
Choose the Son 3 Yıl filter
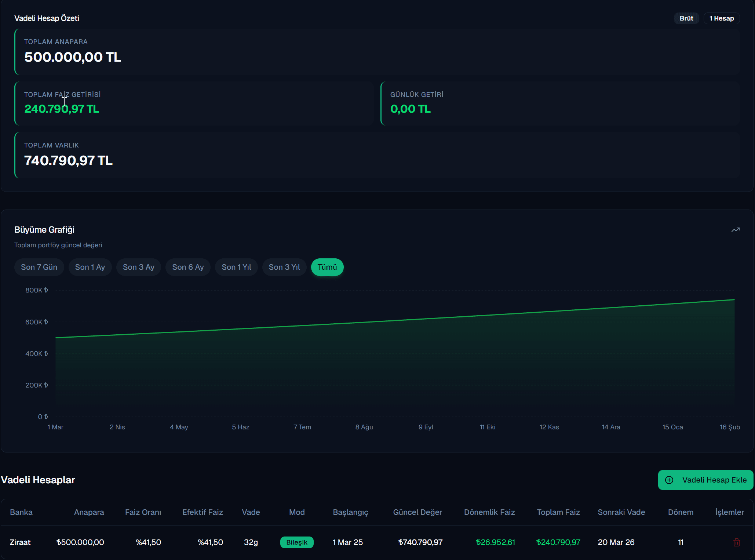point(284,267)
